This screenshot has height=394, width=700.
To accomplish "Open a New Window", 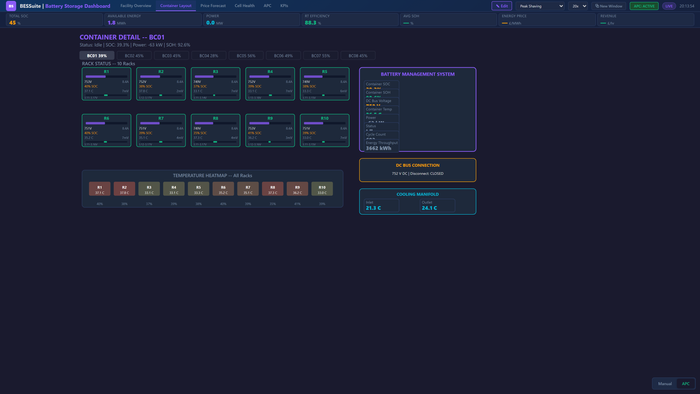I will coord(608,6).
